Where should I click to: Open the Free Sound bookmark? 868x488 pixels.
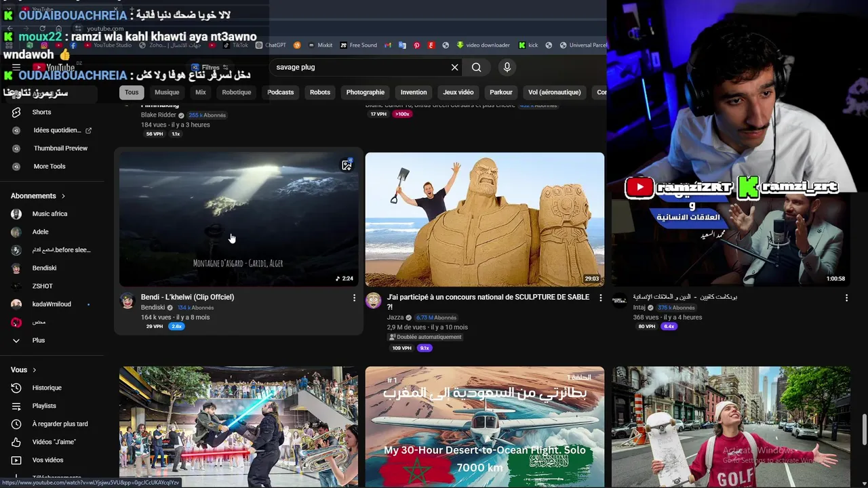click(359, 45)
